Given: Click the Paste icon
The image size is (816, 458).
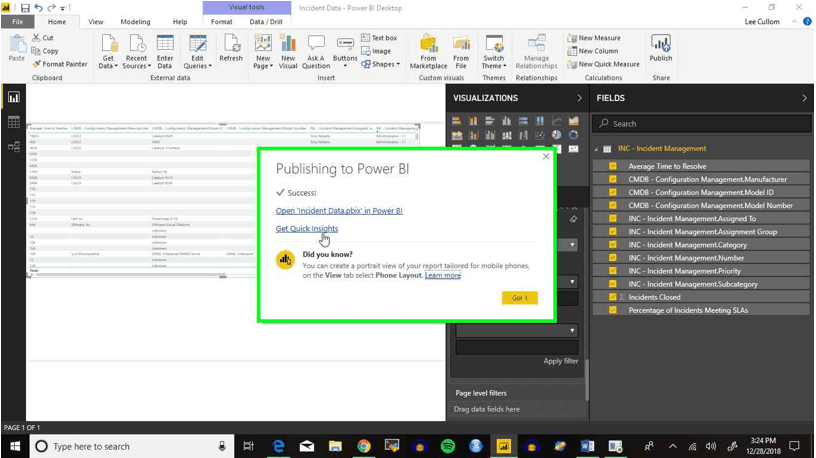Looking at the screenshot, I should click(17, 48).
